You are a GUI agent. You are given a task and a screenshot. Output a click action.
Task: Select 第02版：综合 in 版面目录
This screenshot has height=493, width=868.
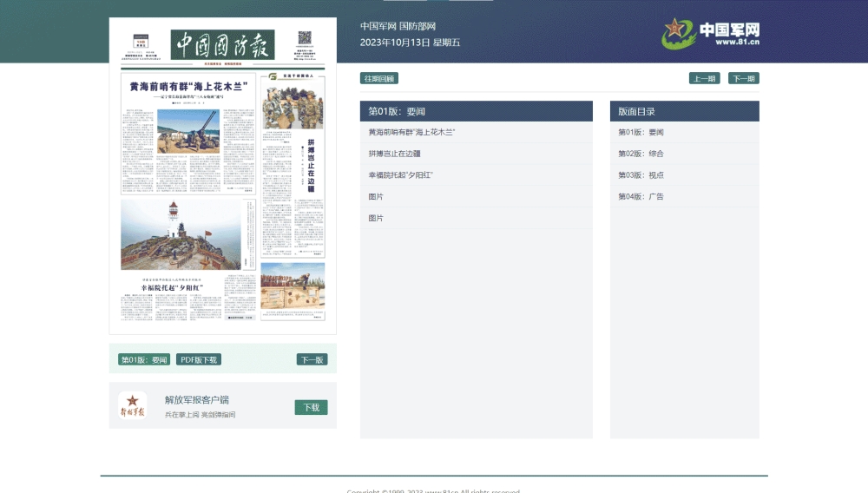(x=641, y=154)
